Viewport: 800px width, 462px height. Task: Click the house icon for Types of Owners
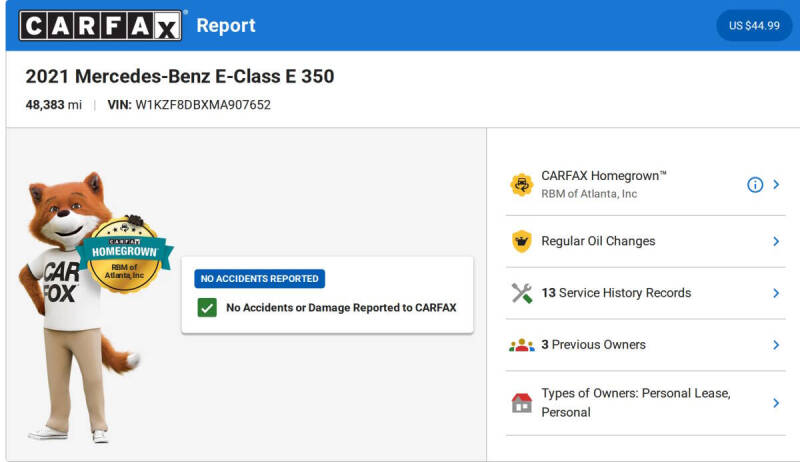pos(521,403)
